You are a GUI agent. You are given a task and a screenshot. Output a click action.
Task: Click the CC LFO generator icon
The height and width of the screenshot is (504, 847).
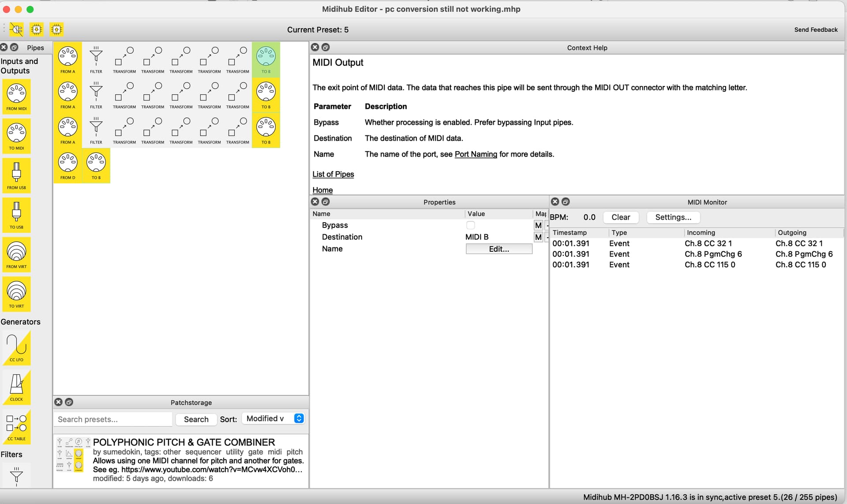(x=16, y=347)
